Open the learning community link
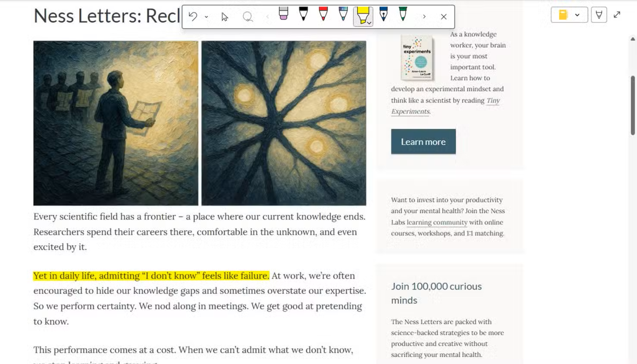Screen dimensions: 637x364 coord(437,222)
